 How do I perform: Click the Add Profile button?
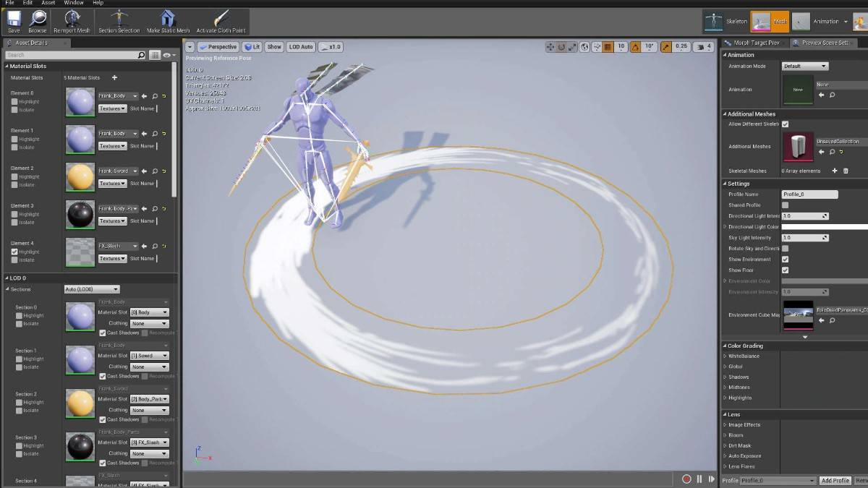pos(835,480)
